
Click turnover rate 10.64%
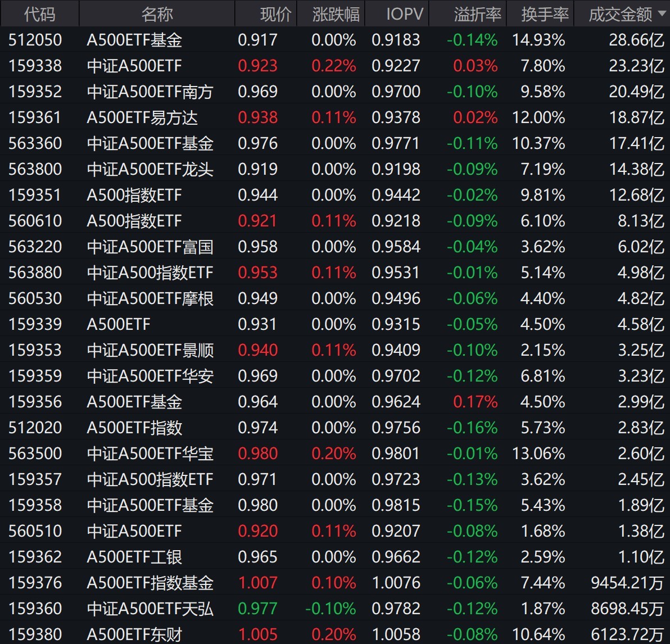tap(538, 634)
